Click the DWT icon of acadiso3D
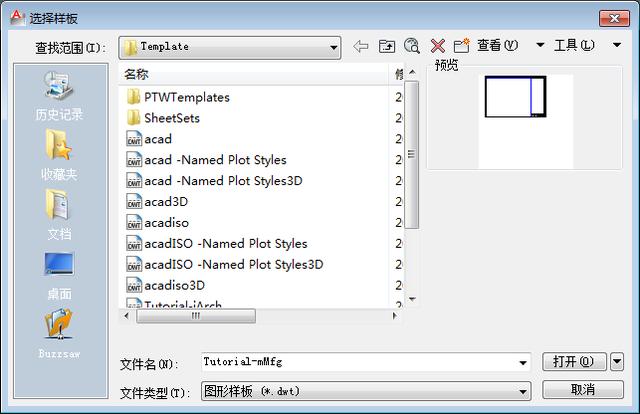The height and width of the screenshot is (414, 640). [134, 285]
